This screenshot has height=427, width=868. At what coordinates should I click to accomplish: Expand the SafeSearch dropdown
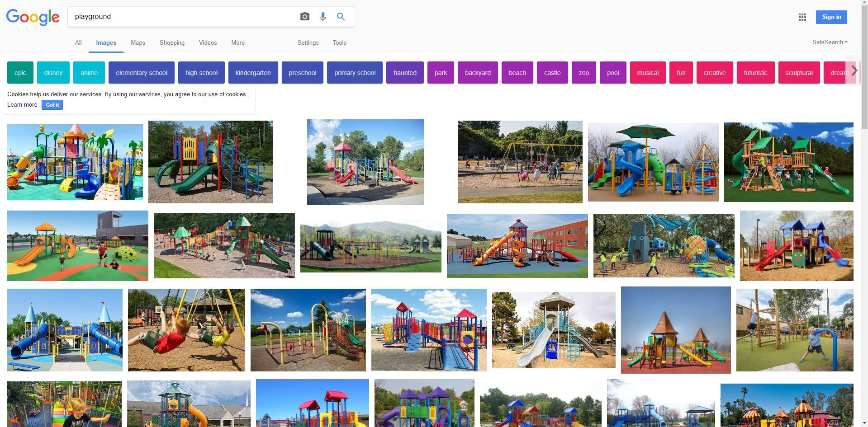[830, 42]
